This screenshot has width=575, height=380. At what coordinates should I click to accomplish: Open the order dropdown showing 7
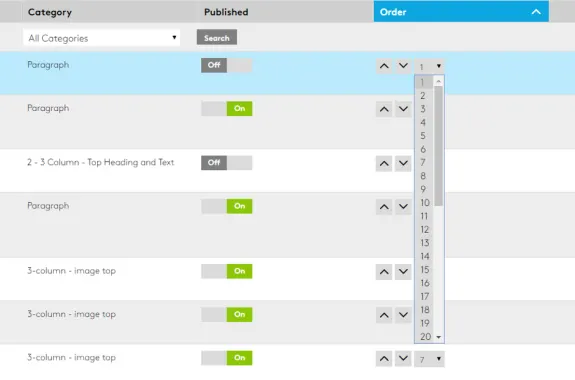429,359
